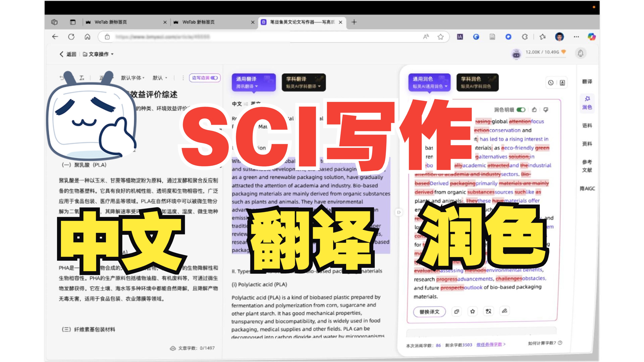Open the 文章操作 dropdown
The image size is (644, 362).
pos(98,54)
